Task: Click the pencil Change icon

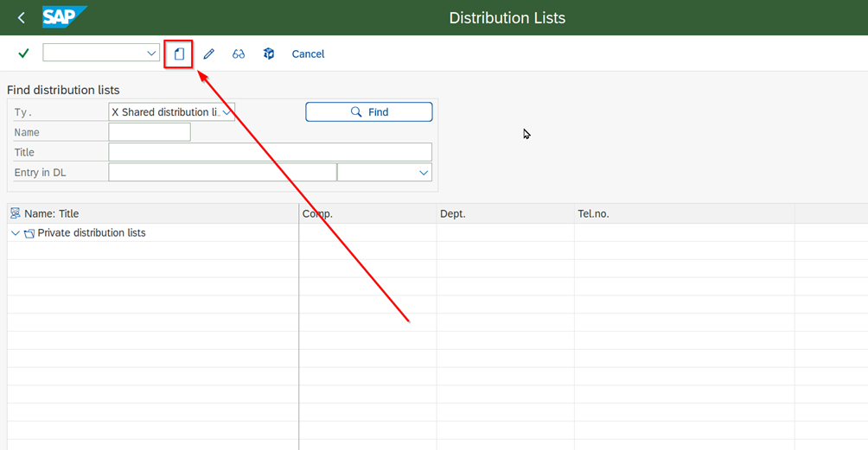Action: click(x=208, y=54)
